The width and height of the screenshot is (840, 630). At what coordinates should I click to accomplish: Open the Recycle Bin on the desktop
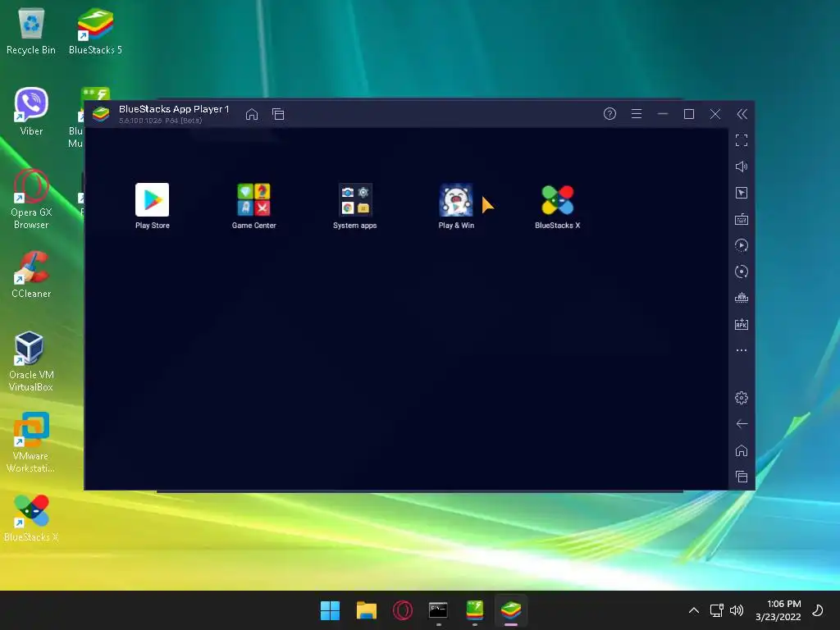31,31
